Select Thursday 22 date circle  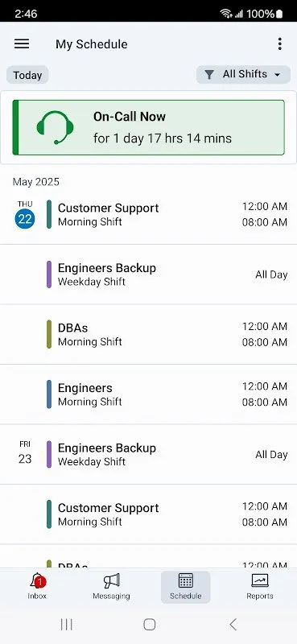[25, 219]
